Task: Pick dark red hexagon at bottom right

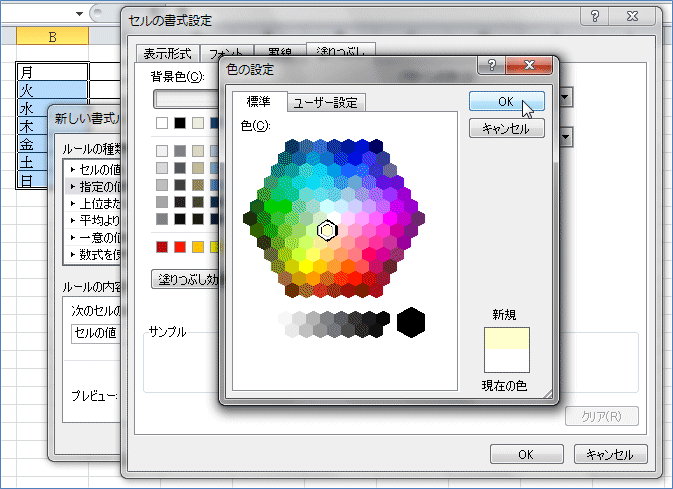Action: pos(376,291)
